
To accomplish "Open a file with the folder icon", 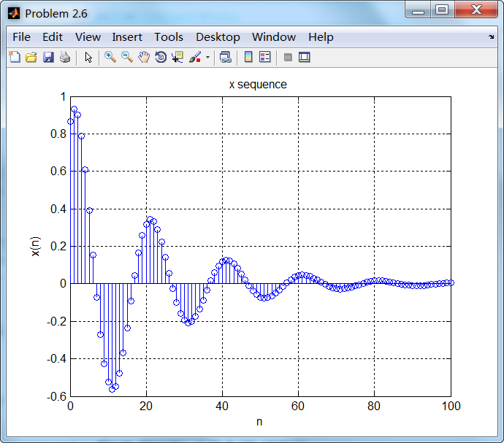I will coord(31,57).
